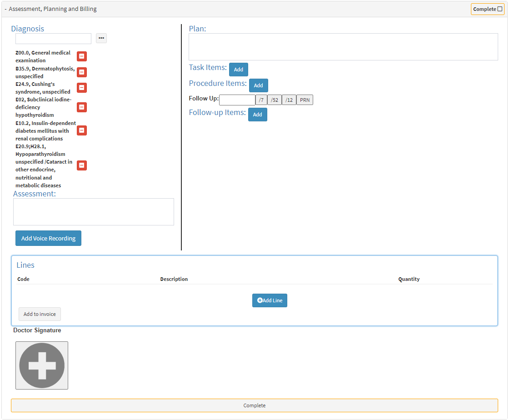This screenshot has height=420, width=510.
Task: Click into the Plan text area
Action: point(343,47)
